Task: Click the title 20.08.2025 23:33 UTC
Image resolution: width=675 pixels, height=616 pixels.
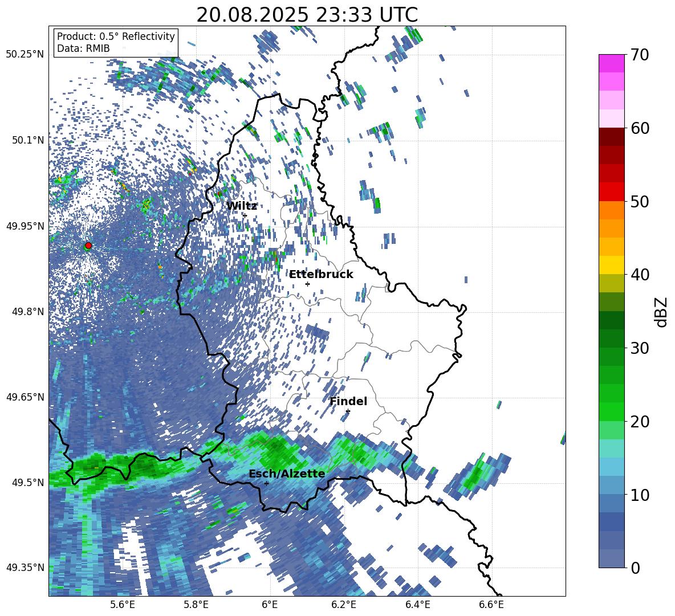Action: (307, 15)
